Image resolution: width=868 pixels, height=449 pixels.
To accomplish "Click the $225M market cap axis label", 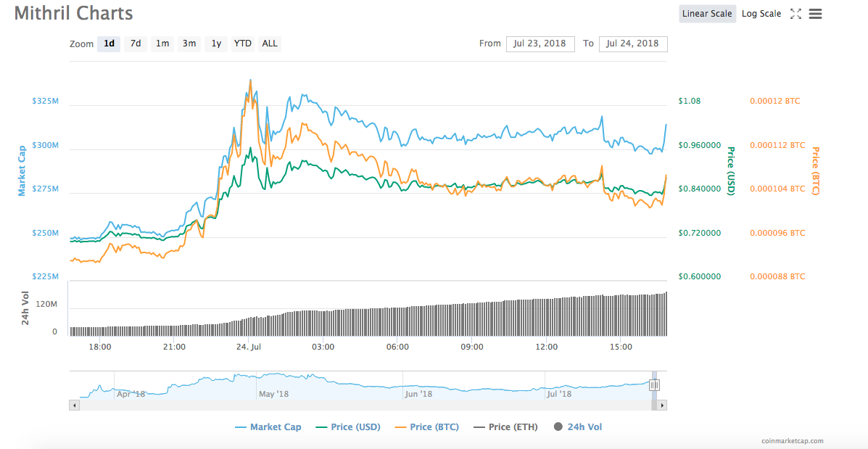I will point(45,276).
